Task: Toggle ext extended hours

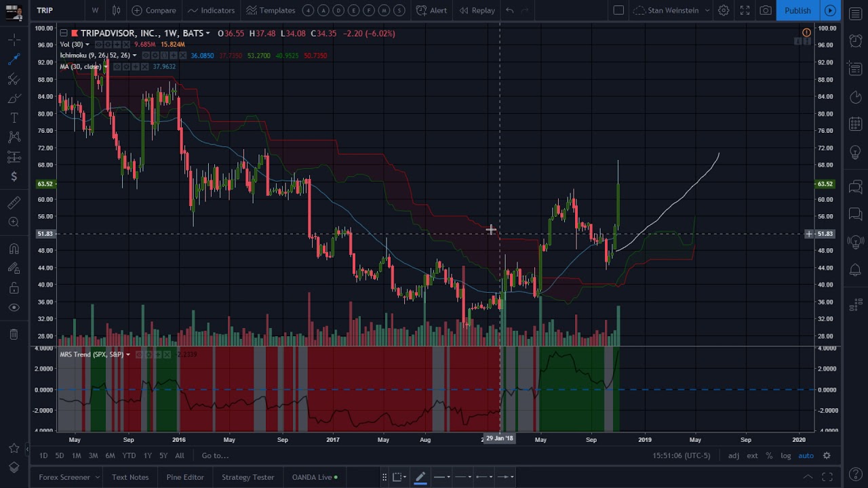Action: pyautogui.click(x=753, y=455)
